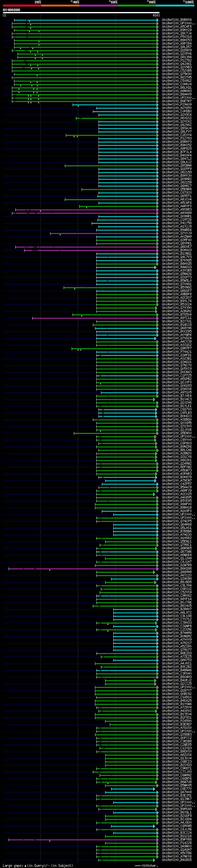
Task: Click the cyan alignment bar for UniRef100_C6MVW5
Action: pyautogui.click(x=133, y=826)
